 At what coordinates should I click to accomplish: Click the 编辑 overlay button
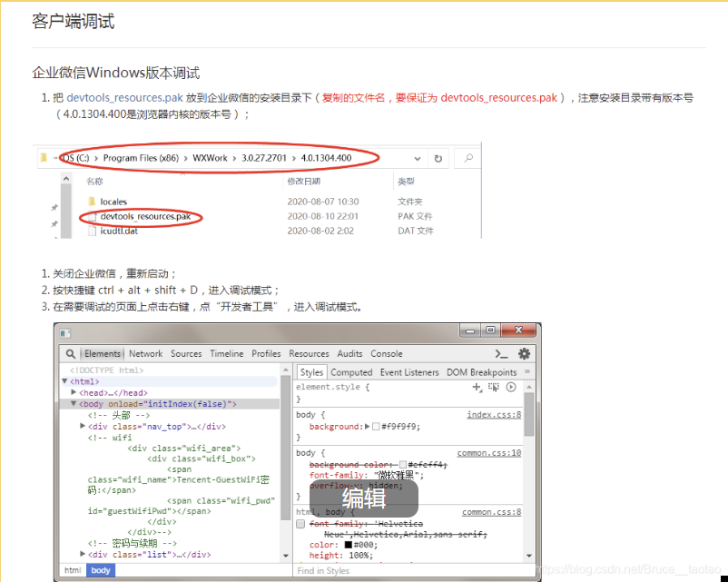coord(363,498)
